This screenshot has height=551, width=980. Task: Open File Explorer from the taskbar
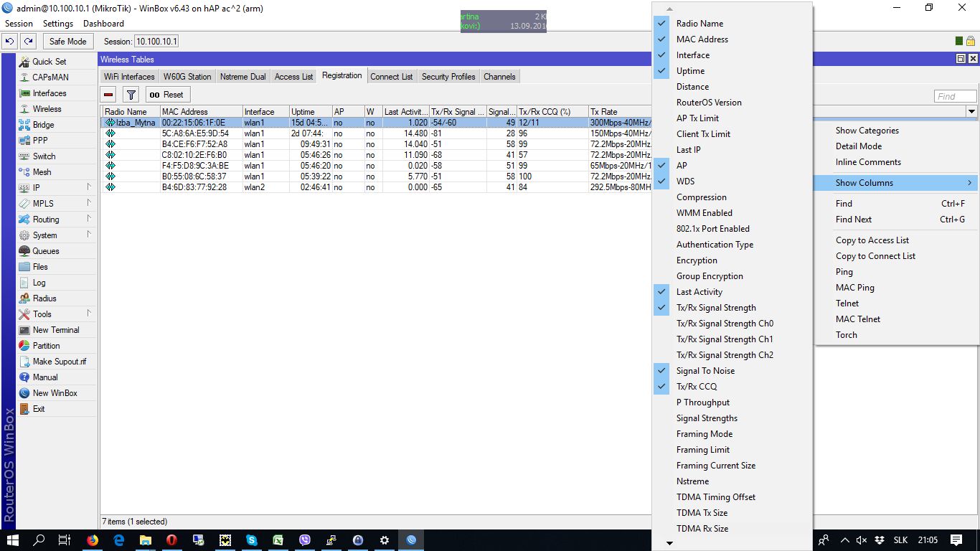(x=146, y=540)
